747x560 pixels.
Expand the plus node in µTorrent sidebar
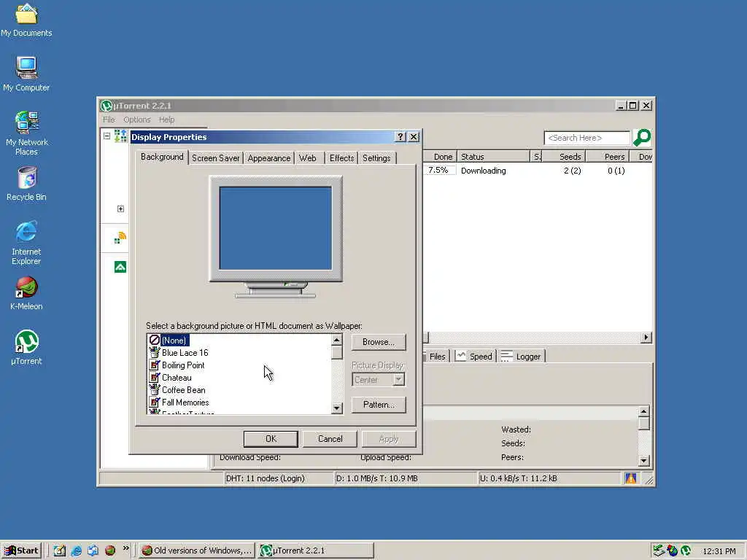(120, 209)
